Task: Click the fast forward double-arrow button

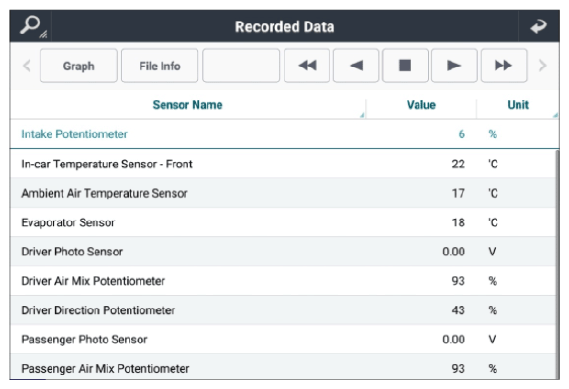Action: pos(504,66)
